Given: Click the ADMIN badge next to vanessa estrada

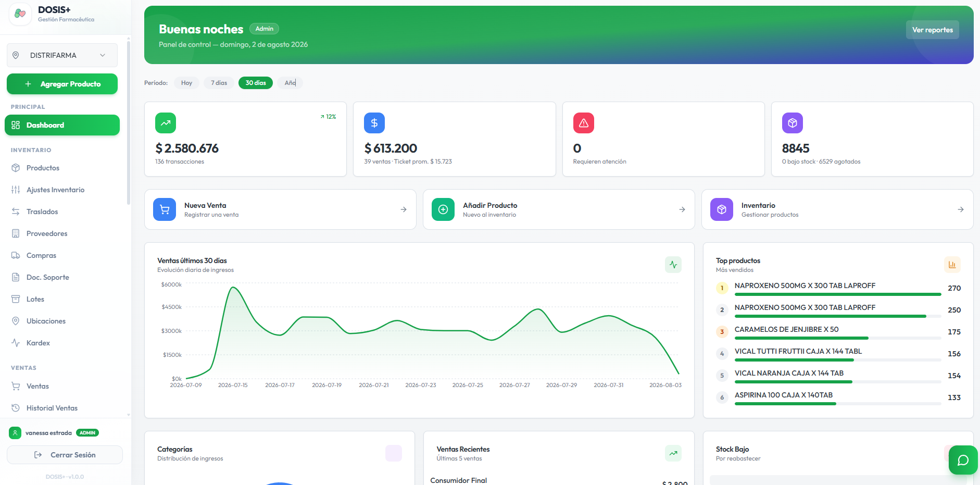Looking at the screenshot, I should coord(87,433).
